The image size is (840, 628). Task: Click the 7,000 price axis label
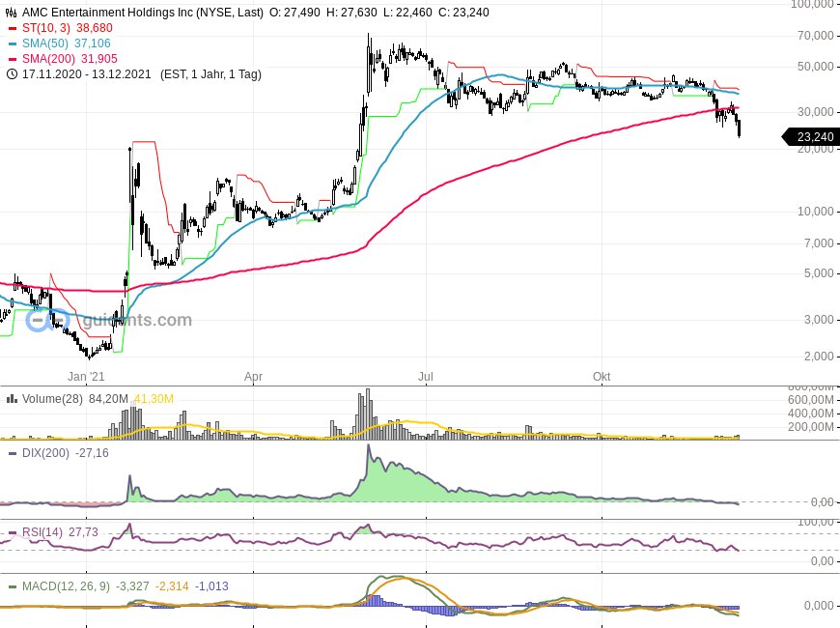point(819,243)
